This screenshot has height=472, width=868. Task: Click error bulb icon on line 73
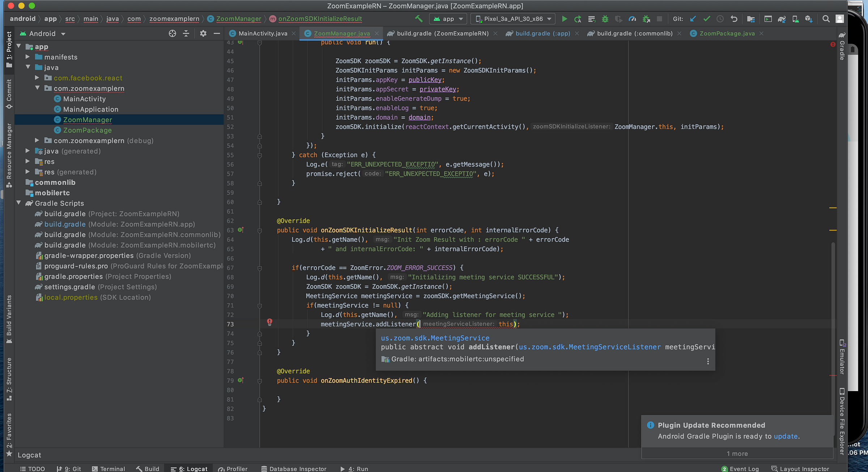tap(269, 322)
